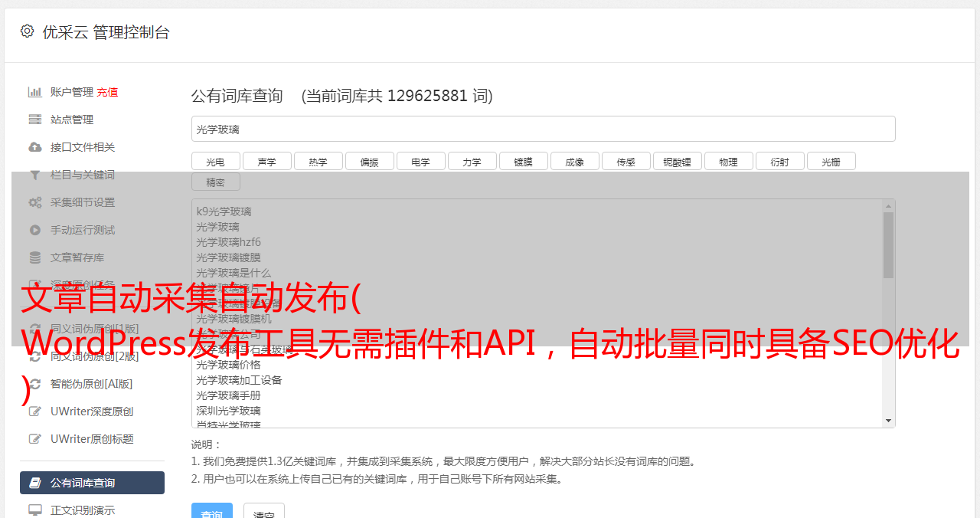Select the 成像 tag button
The width and height of the screenshot is (980, 518).
pos(575,161)
